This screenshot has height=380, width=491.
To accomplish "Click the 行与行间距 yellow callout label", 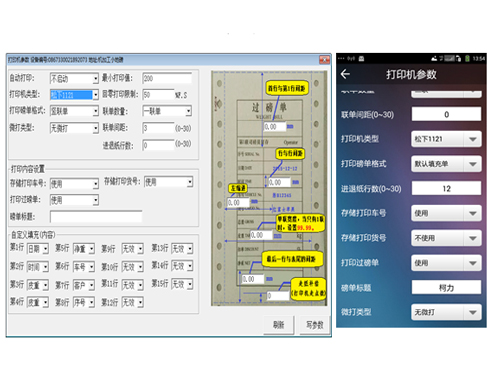I will (x=290, y=153).
